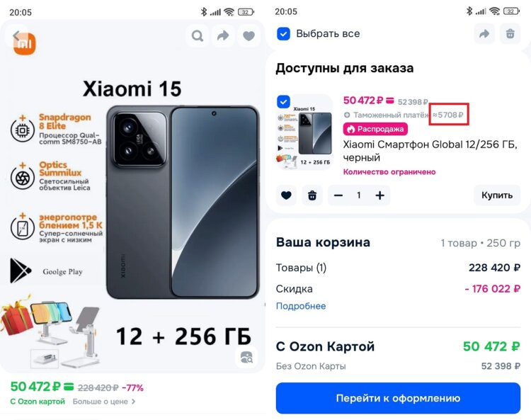Delete selected items via top trash icon
The image size is (531, 420).
click(x=510, y=33)
